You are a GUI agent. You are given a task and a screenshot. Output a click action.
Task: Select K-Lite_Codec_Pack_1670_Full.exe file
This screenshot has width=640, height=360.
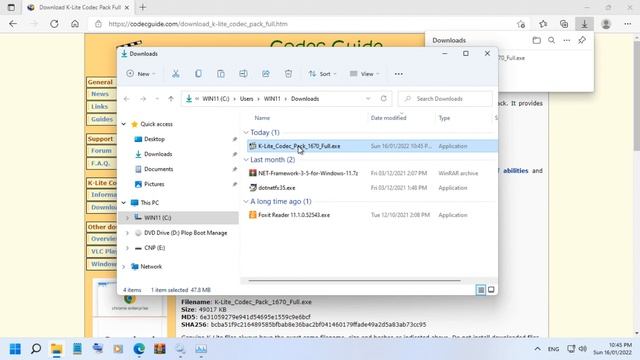pyautogui.click(x=372, y=146)
